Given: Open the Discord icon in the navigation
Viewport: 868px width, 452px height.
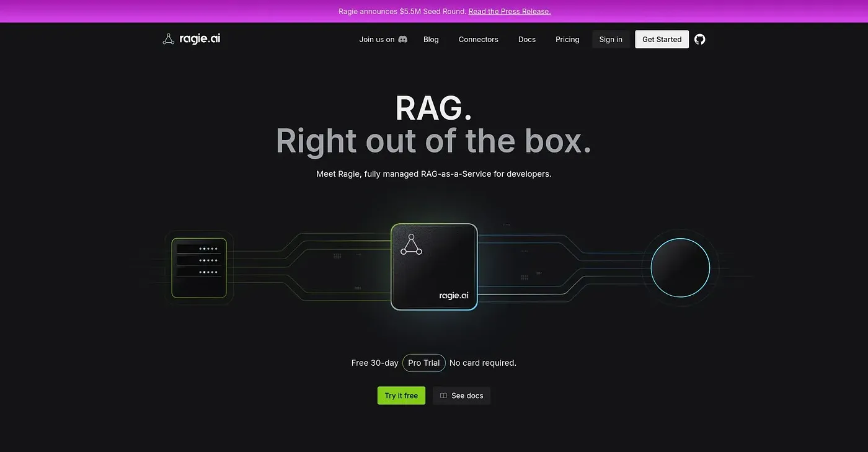Looking at the screenshot, I should pyautogui.click(x=403, y=39).
